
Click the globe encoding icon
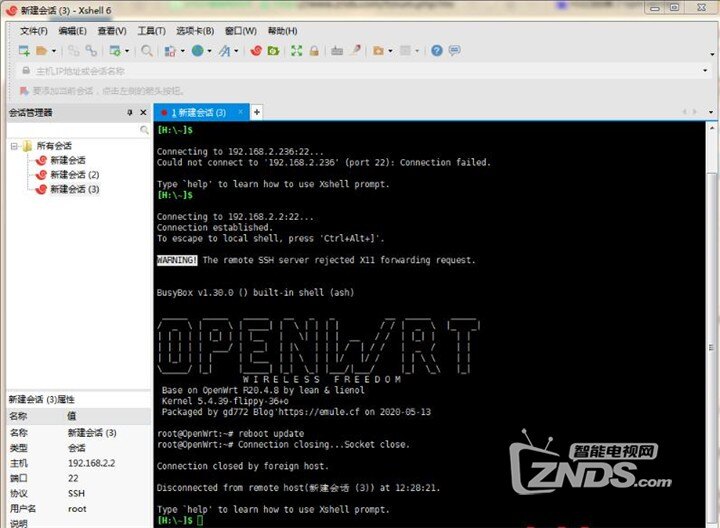click(x=197, y=51)
